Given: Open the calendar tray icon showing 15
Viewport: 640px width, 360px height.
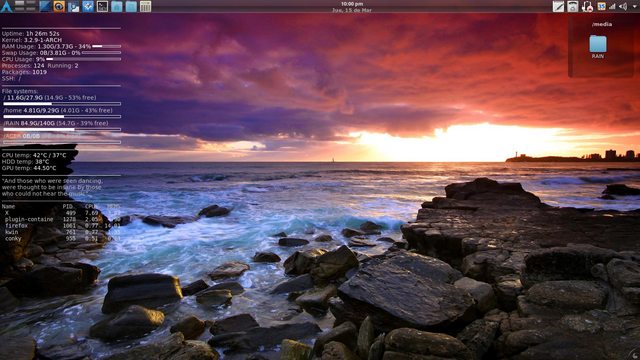Looking at the screenshot, I should click(x=601, y=6).
